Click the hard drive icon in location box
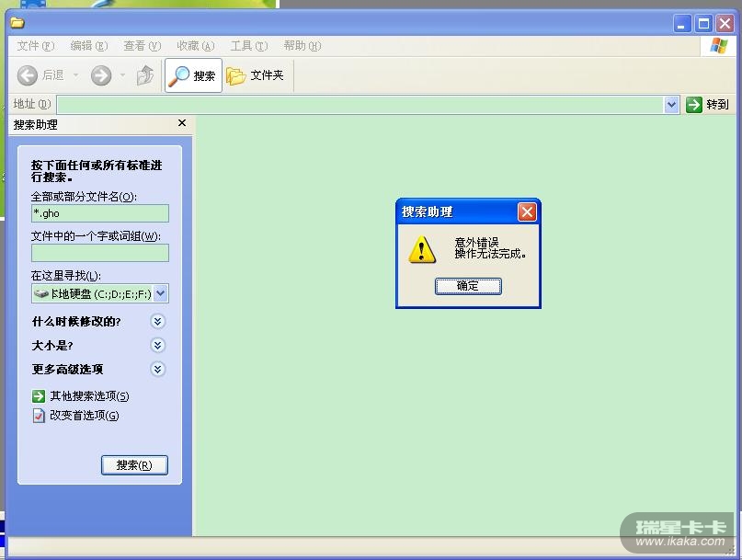This screenshot has width=742, height=560. (41, 293)
